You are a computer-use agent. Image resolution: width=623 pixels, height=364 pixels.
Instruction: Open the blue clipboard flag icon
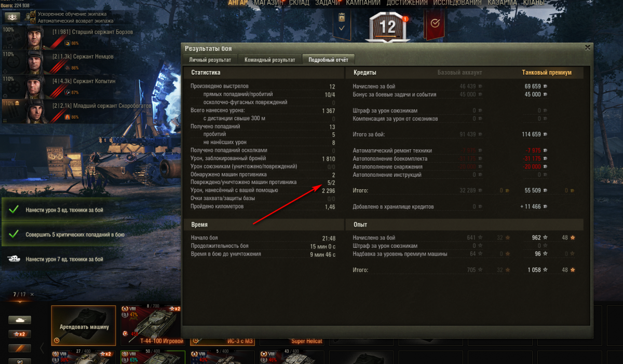pyautogui.click(x=342, y=23)
